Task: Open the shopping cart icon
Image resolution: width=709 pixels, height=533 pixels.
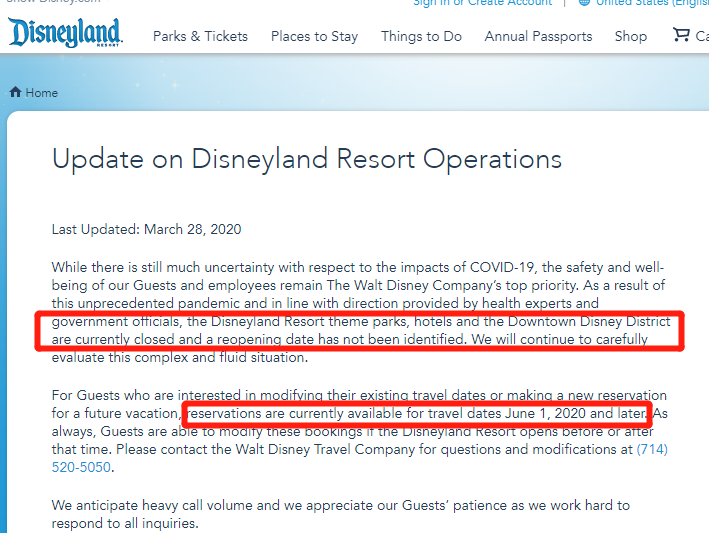Action: pos(681,35)
